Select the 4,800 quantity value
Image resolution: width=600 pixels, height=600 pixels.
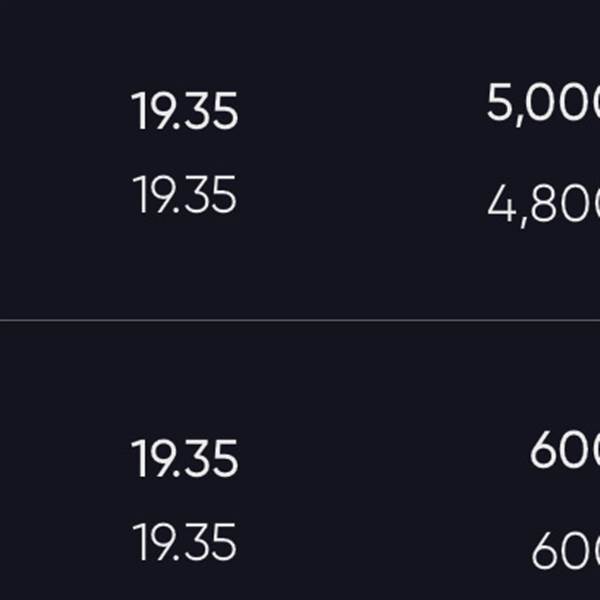543,205
